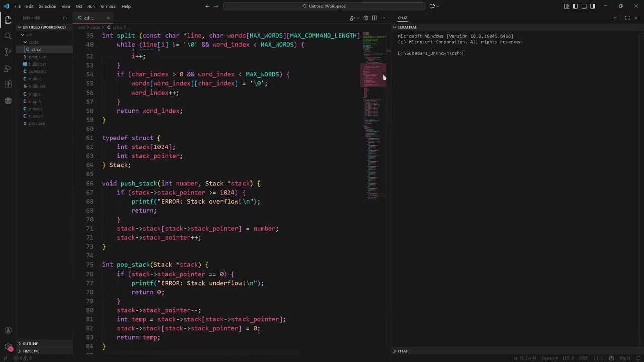Open the Edit menu
The height and width of the screenshot is (362, 644).
tap(30, 6)
